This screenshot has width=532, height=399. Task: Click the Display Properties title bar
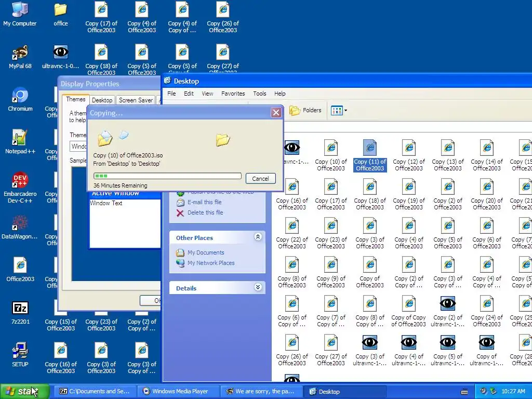pos(109,84)
